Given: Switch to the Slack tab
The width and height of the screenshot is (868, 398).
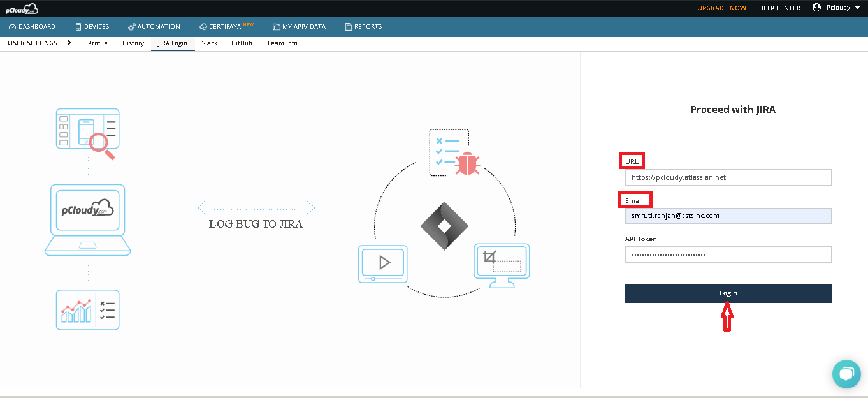Looking at the screenshot, I should click(210, 43).
